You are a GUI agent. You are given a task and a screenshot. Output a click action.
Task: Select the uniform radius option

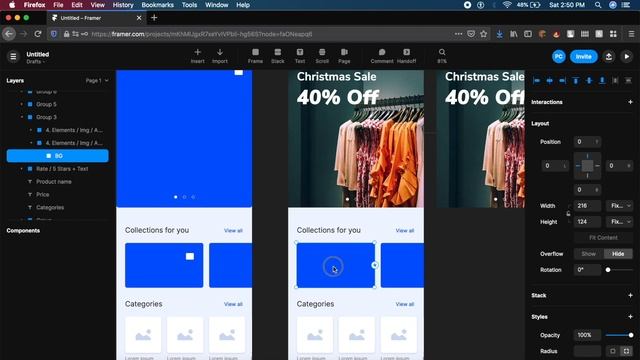point(612,351)
